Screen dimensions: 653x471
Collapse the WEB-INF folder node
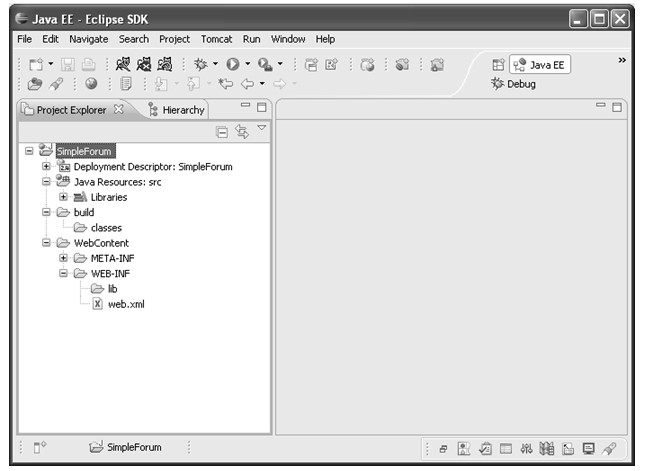[63, 273]
